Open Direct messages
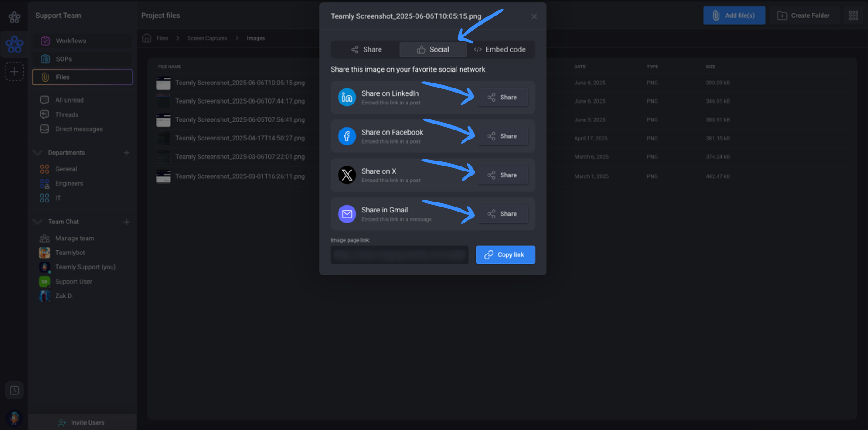The image size is (868, 430). pos(79,129)
